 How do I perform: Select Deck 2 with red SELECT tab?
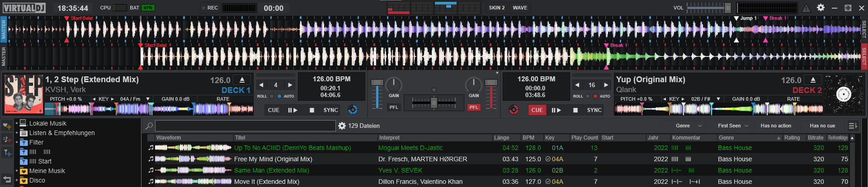point(864,56)
